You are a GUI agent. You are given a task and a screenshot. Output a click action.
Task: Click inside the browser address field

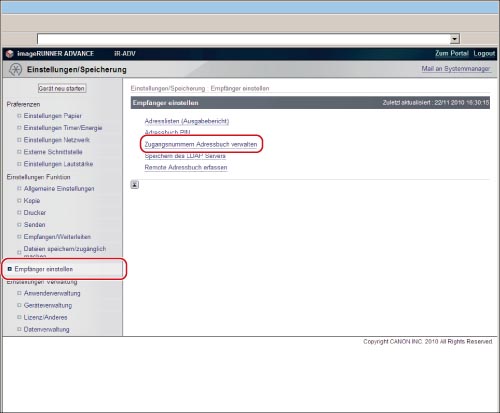(244, 39)
